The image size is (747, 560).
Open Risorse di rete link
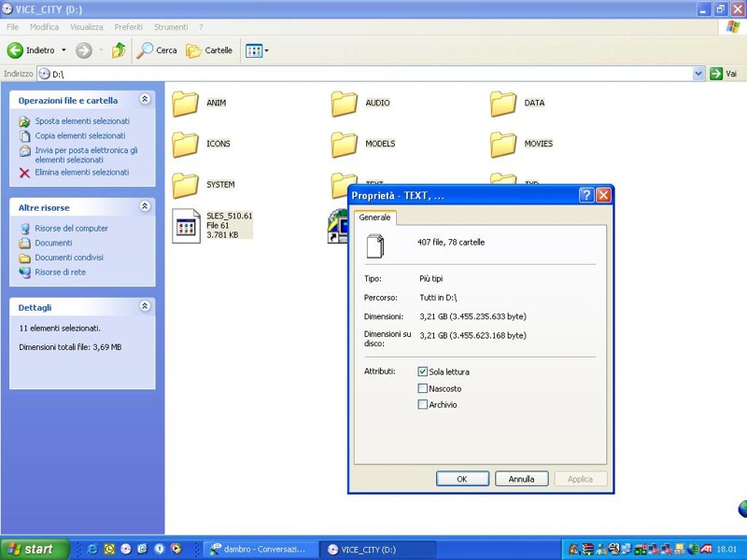(61, 273)
